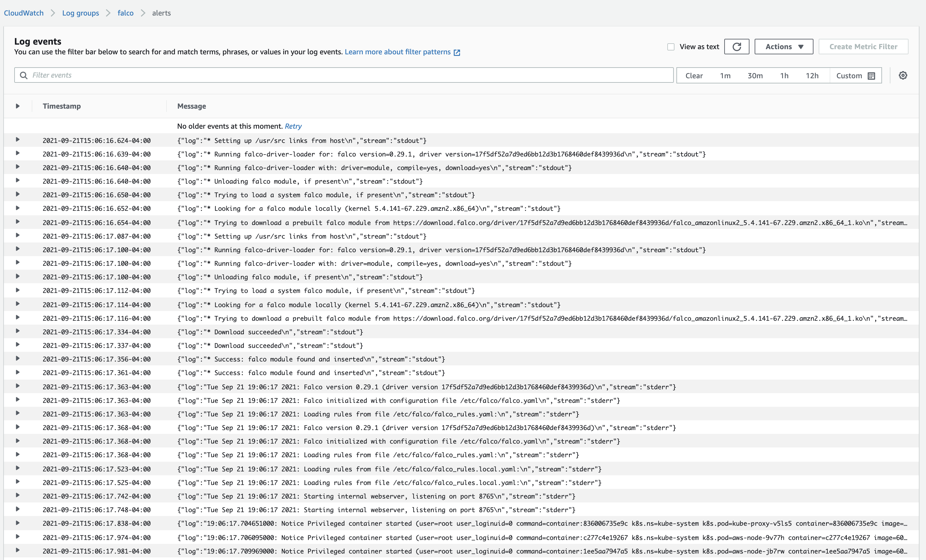Click the Timestamp column header
The image size is (926, 560).
[x=62, y=106]
